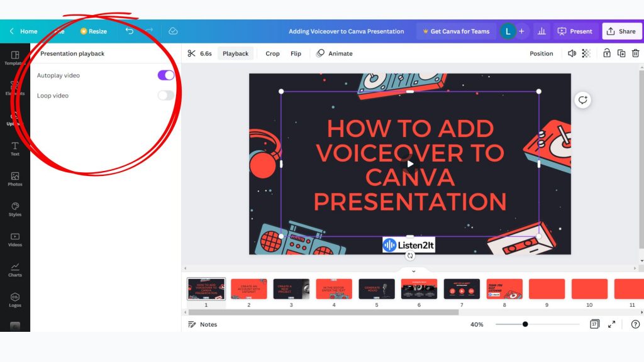Open the Photos sidebar panel
The width and height of the screenshot is (644, 362).
pyautogui.click(x=15, y=179)
